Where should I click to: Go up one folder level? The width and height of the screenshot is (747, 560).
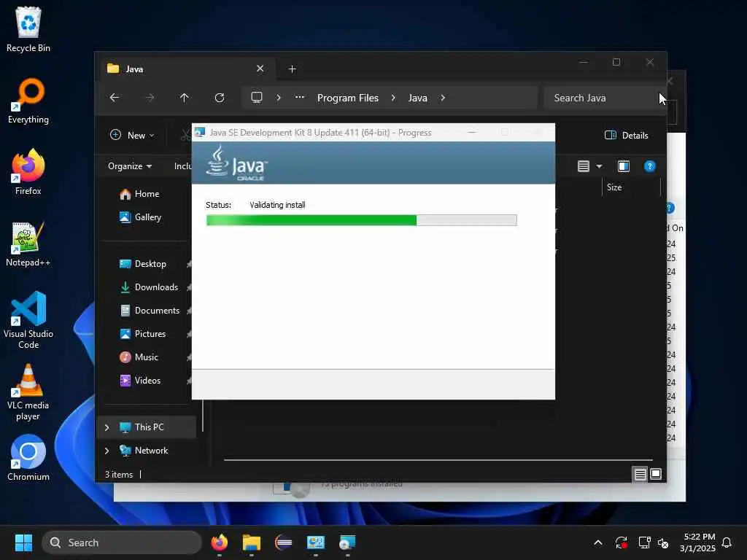pyautogui.click(x=185, y=98)
